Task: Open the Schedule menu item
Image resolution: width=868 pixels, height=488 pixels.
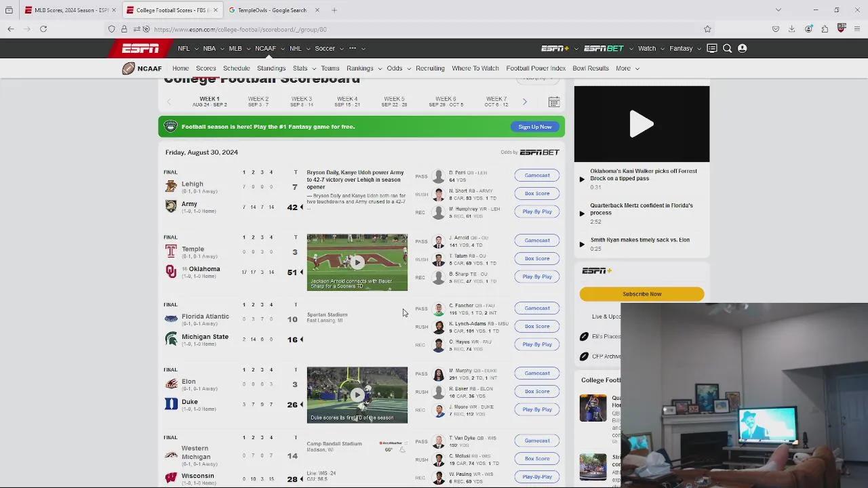Action: pos(237,68)
